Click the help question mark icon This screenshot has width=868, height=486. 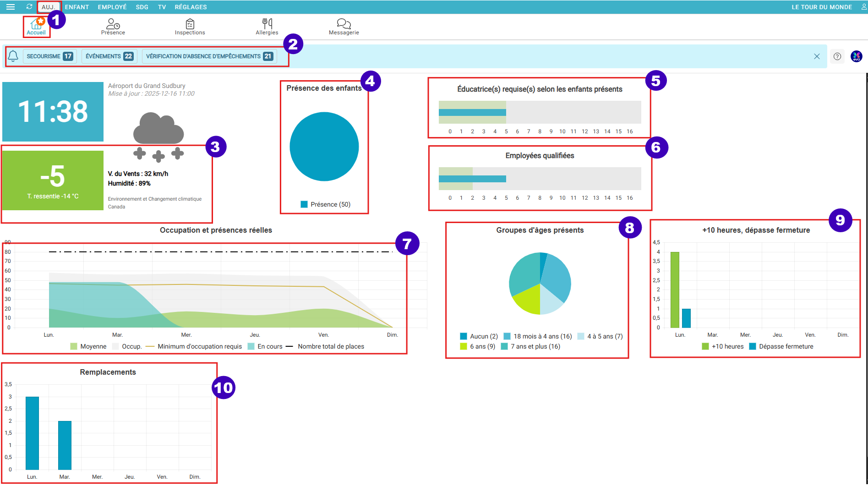click(x=837, y=56)
